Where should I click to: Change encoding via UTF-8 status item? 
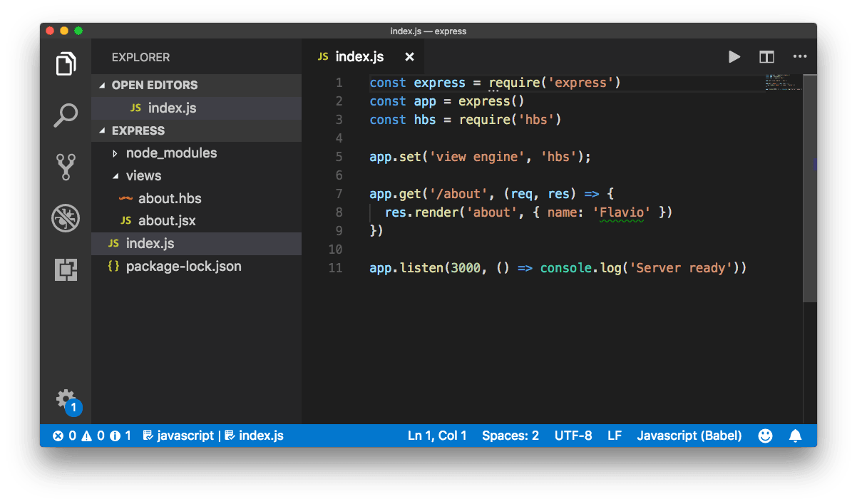[573, 436]
